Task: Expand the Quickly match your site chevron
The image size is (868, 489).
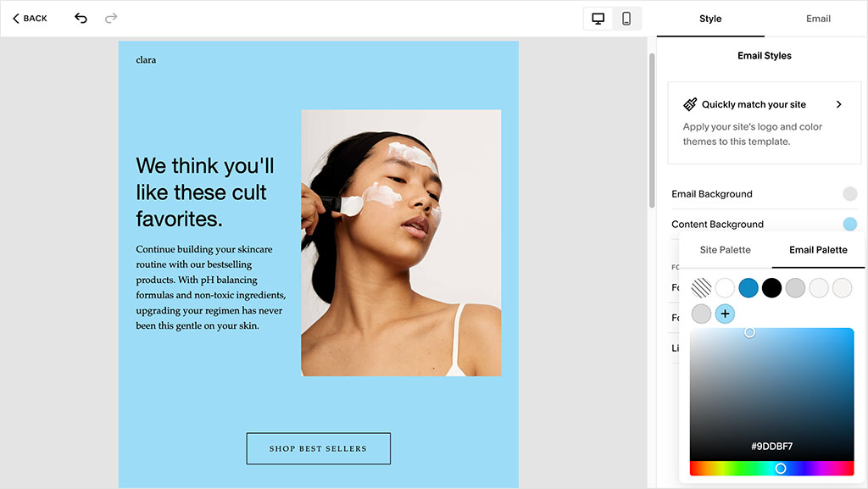Action: click(838, 104)
